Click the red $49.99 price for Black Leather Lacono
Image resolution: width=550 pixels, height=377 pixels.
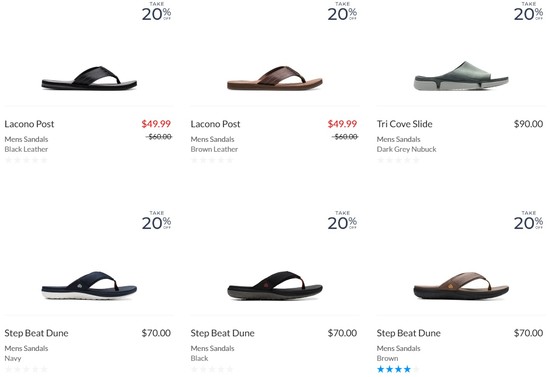point(156,124)
